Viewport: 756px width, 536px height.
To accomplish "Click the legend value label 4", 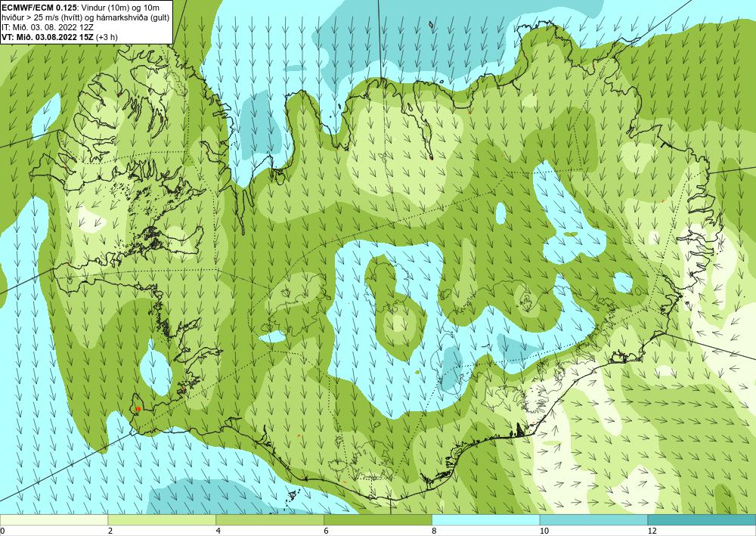I will (x=218, y=531).
